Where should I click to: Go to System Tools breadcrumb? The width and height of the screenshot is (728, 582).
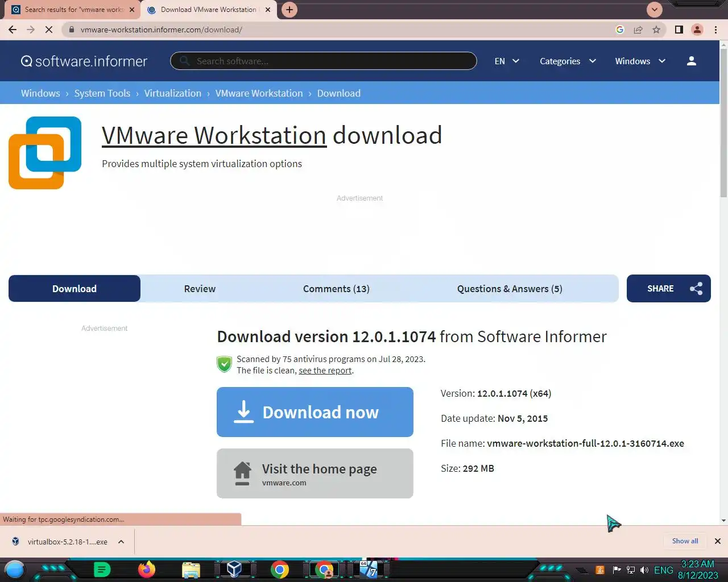(102, 93)
